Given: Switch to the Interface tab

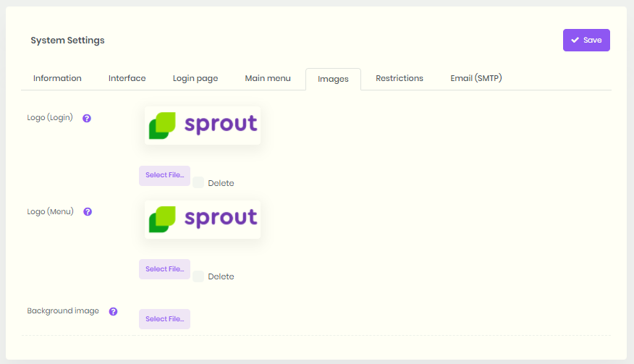Looking at the screenshot, I should tap(127, 78).
